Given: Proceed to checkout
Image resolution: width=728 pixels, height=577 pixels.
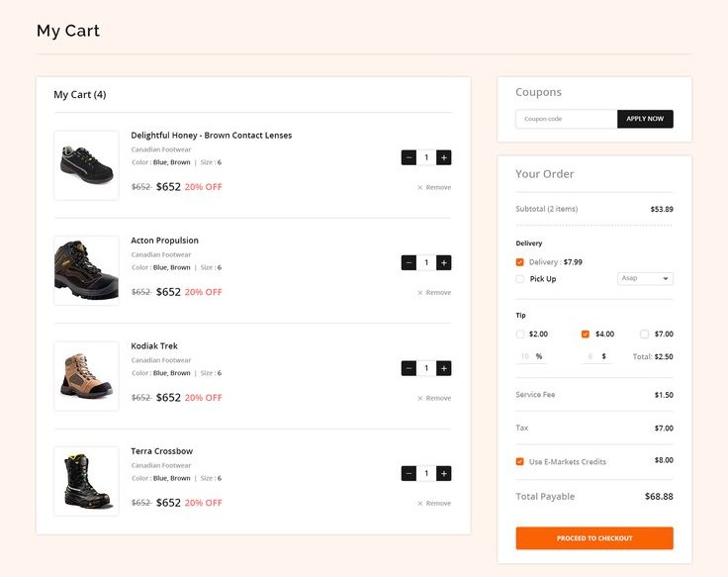Looking at the screenshot, I should 594,538.
